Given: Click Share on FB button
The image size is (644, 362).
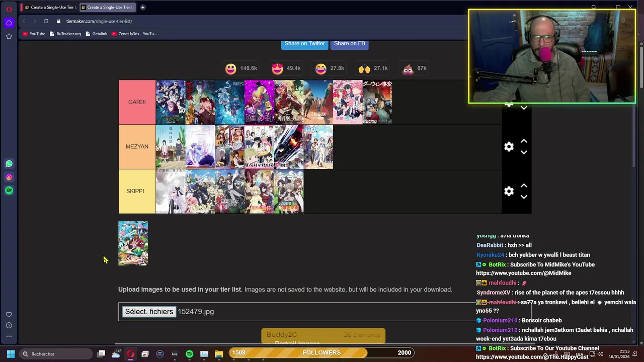Looking at the screenshot, I should coord(349,44).
